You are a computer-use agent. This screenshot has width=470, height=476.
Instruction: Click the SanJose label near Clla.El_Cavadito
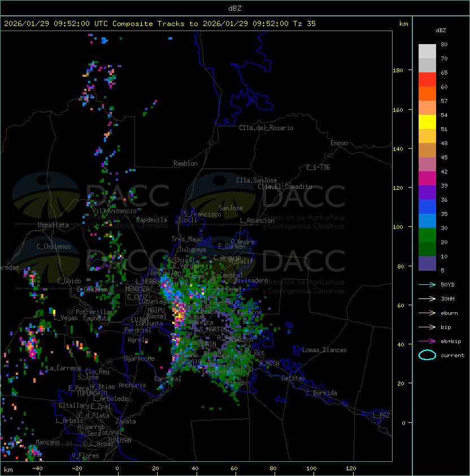(230, 208)
